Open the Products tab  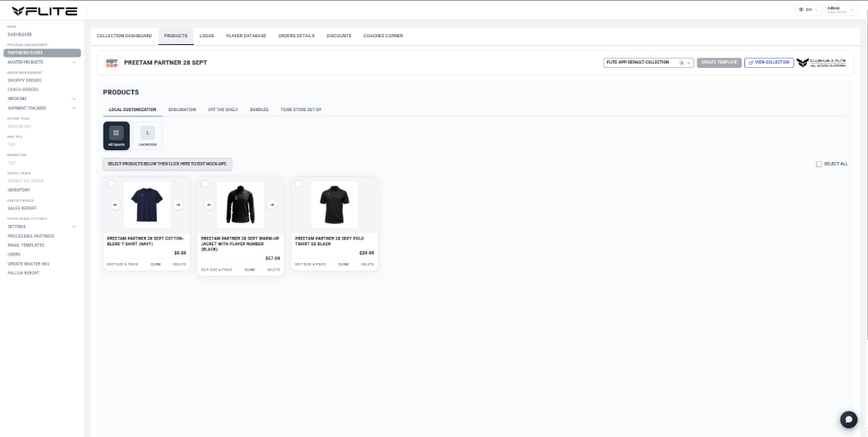point(175,36)
